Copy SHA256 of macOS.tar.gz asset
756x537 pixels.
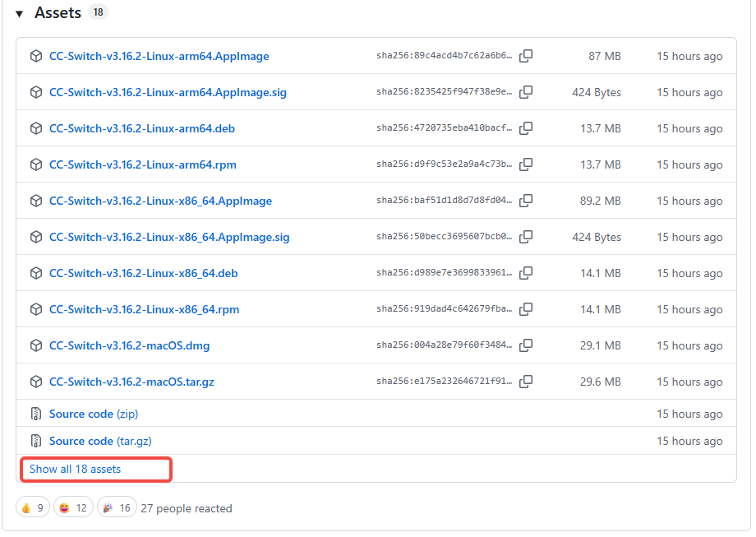526,382
